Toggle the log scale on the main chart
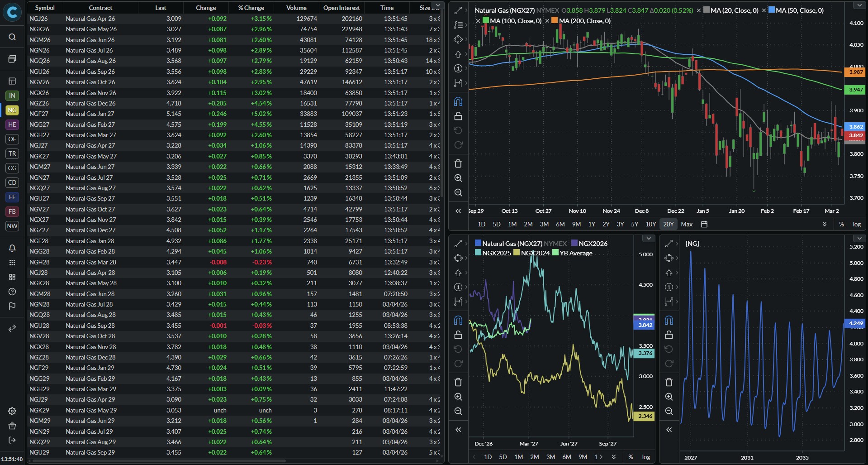This screenshot has height=465, width=868. point(857,224)
